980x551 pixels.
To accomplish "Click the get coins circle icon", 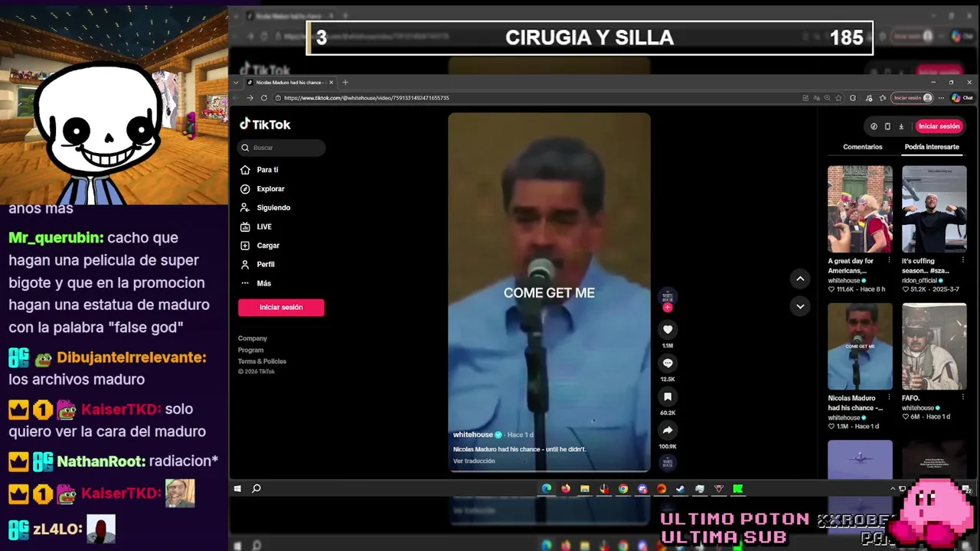I will pyautogui.click(x=874, y=126).
